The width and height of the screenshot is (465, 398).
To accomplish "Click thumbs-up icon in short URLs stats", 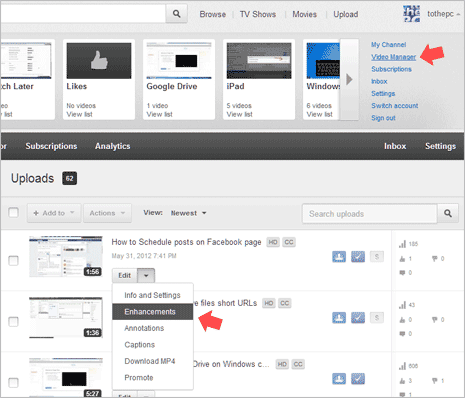I will (x=402, y=320).
